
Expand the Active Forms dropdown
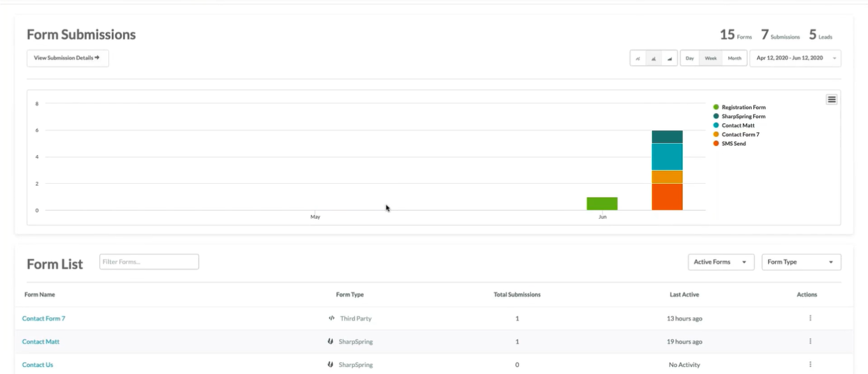tap(721, 262)
